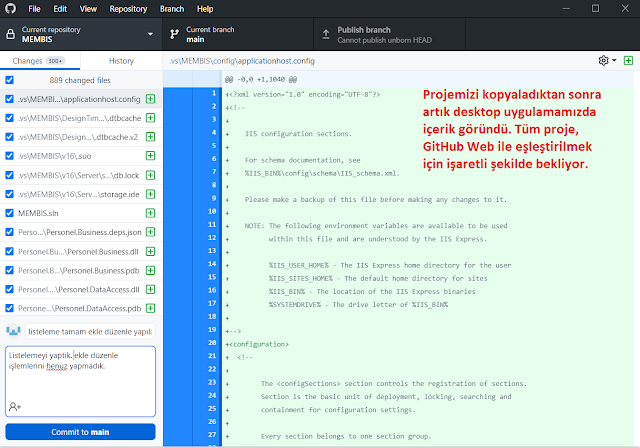The width and height of the screenshot is (640, 448).
Task: Select diff line number 20
Action: pyautogui.click(x=212, y=342)
